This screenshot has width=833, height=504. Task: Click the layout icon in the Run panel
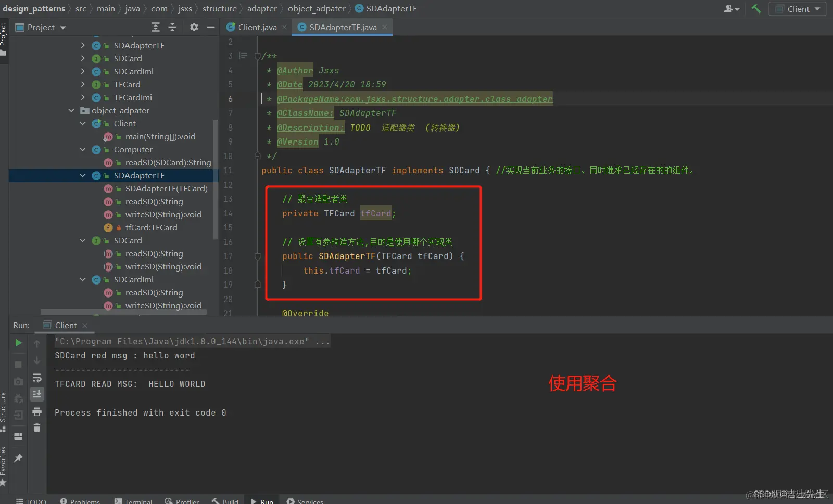pos(18,436)
